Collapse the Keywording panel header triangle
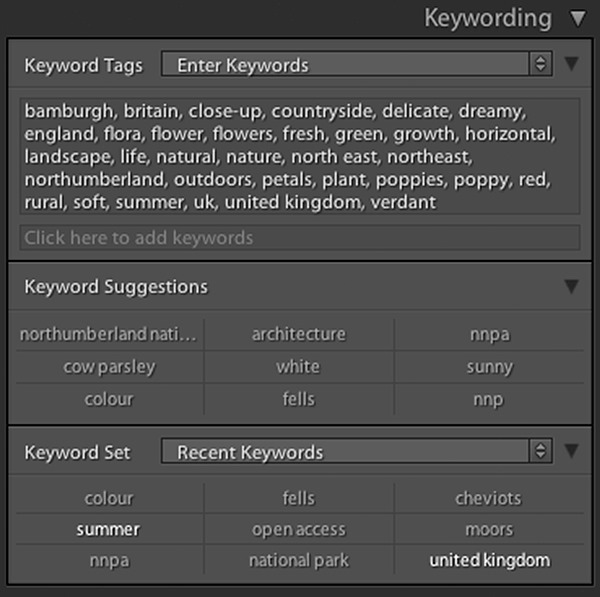Viewport: 600px width, 597px height. (x=577, y=18)
